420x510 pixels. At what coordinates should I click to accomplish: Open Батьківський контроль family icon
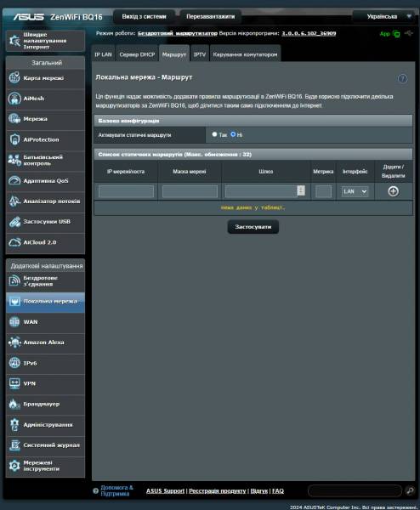point(14,160)
